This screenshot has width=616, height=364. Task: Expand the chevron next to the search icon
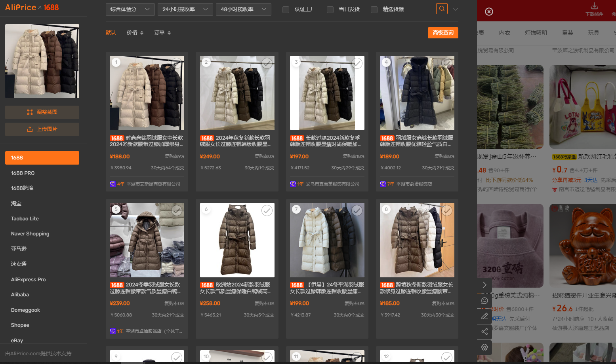(456, 9)
